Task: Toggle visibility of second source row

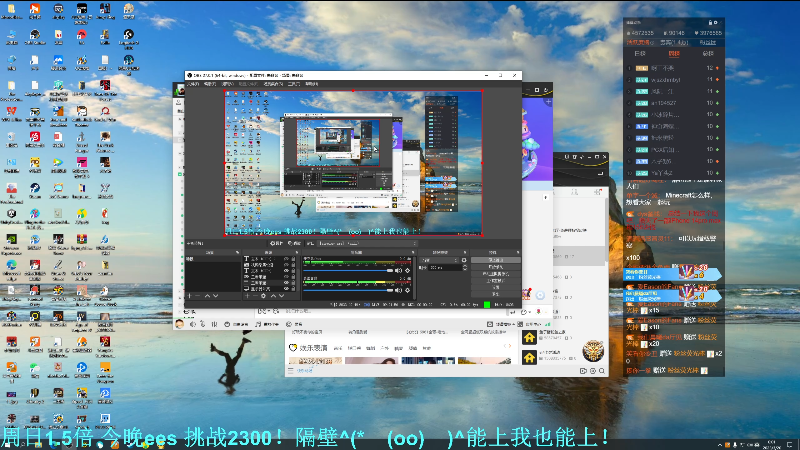Action: tap(286, 264)
